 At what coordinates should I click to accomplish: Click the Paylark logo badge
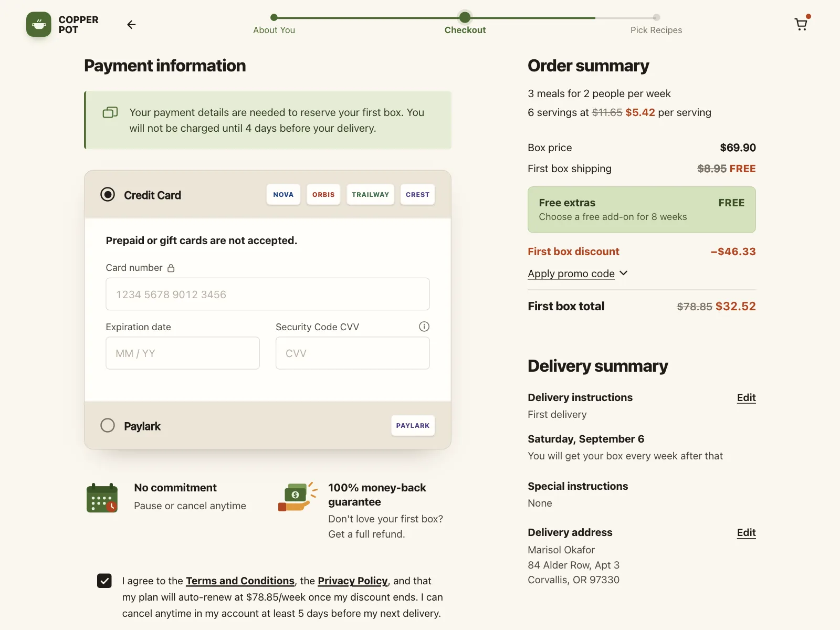click(413, 426)
